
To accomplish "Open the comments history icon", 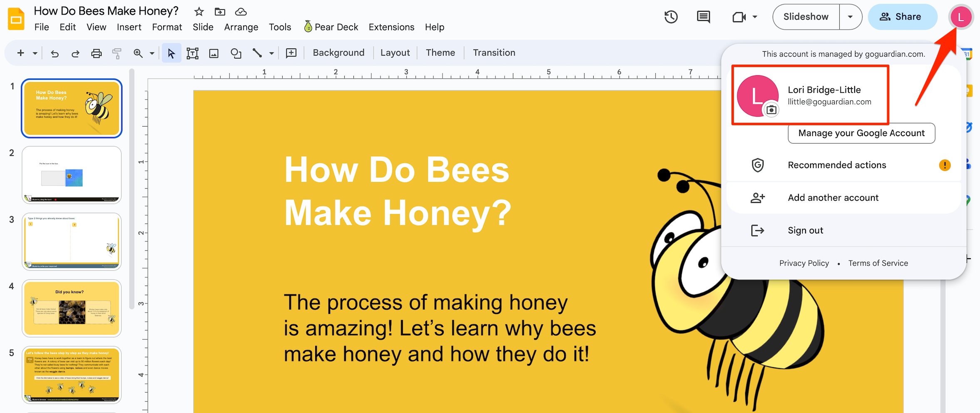I will [x=703, y=17].
